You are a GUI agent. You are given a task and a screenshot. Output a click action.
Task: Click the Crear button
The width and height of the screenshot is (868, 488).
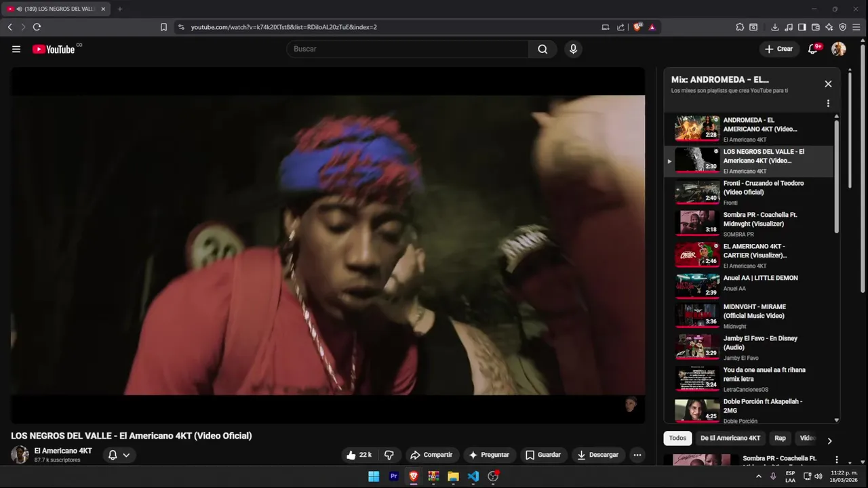[x=778, y=49]
